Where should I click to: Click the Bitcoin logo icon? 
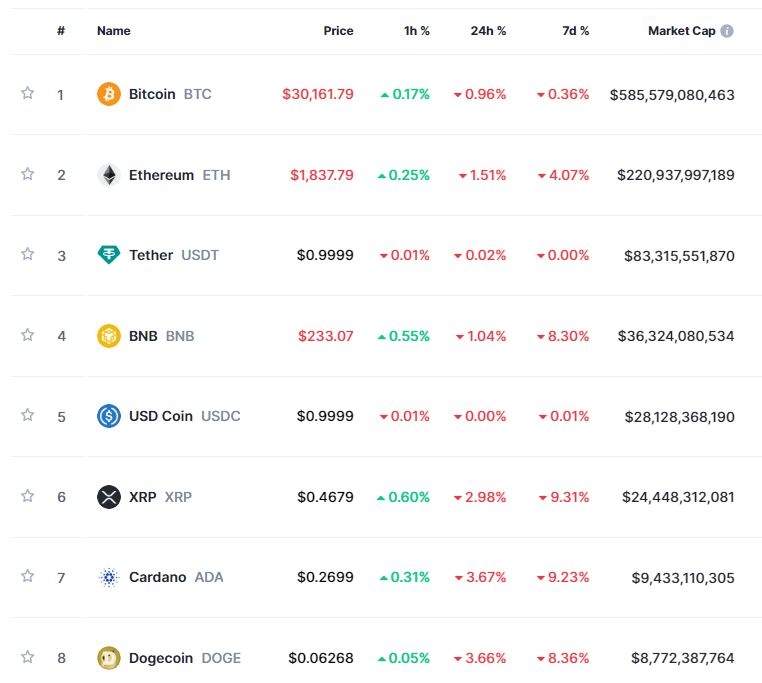coord(108,94)
